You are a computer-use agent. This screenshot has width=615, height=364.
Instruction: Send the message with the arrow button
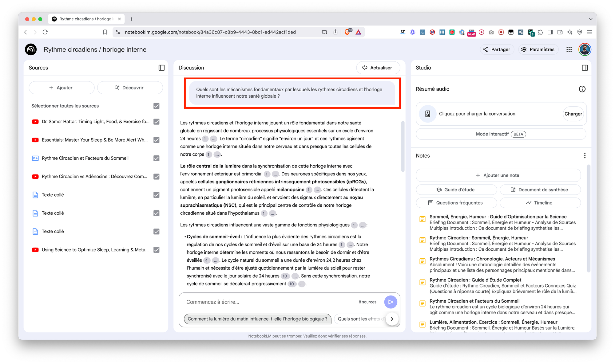(391, 302)
